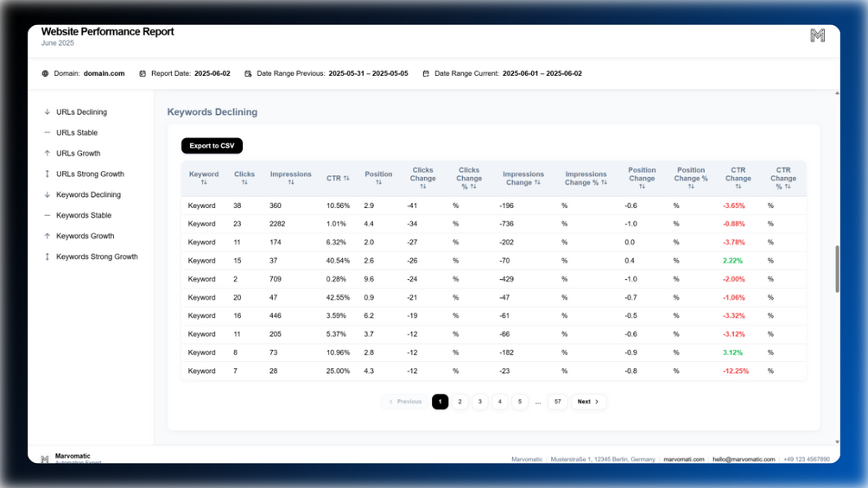Open page 3 of keywords table
Viewport: 868px width, 488px height.
click(480, 402)
